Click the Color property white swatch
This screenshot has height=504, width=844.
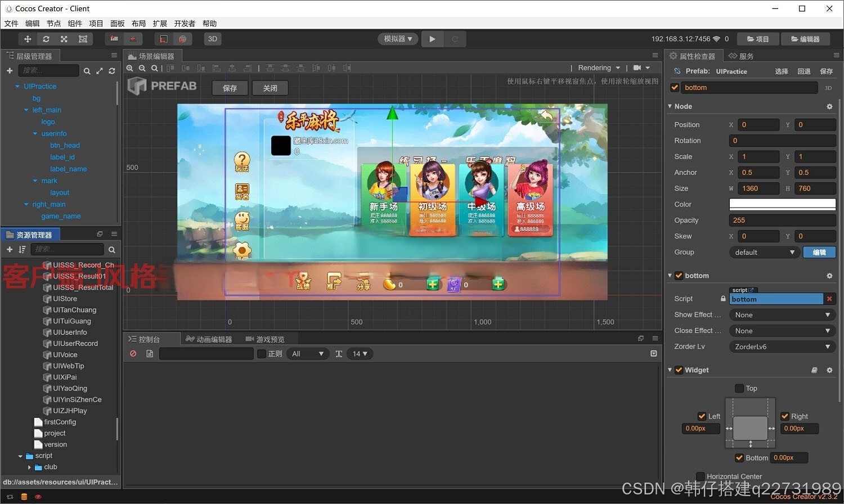click(x=782, y=204)
